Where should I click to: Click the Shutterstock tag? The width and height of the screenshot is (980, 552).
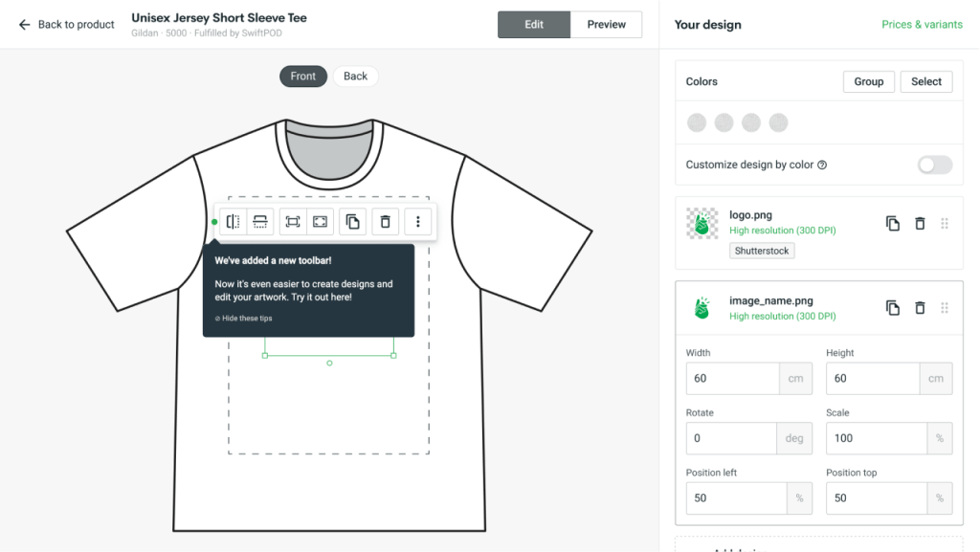coord(762,251)
